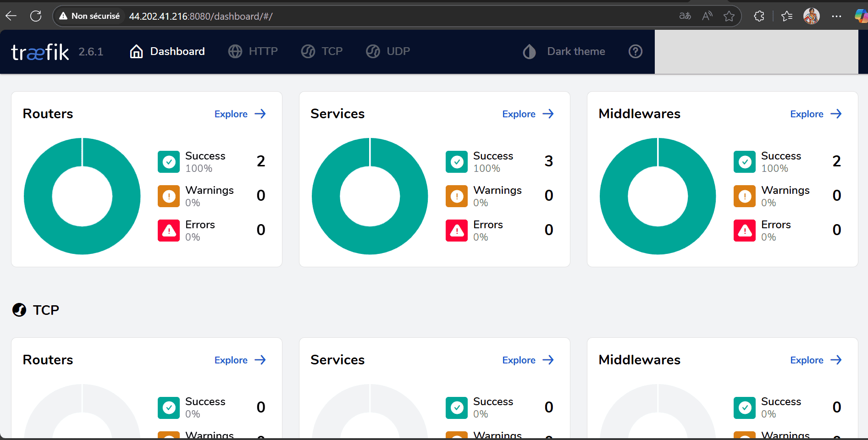Explore TCP Routers link
Viewport: 868px width, 440px height.
240,360
